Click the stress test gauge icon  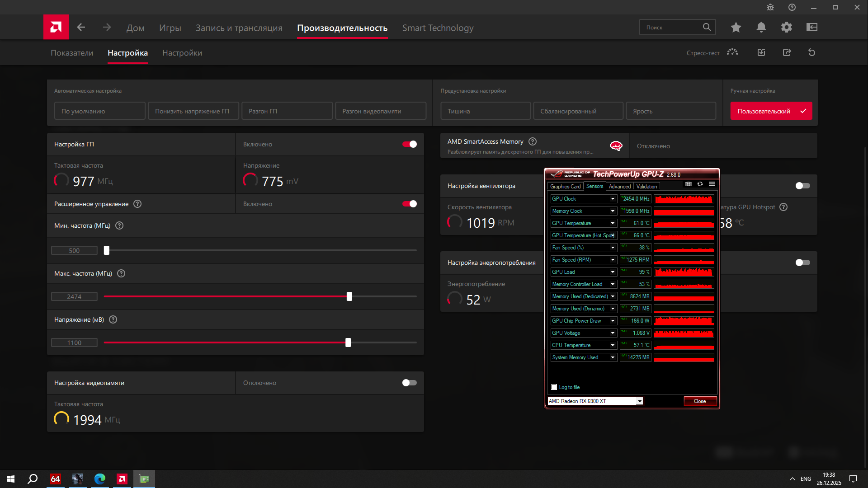click(732, 52)
